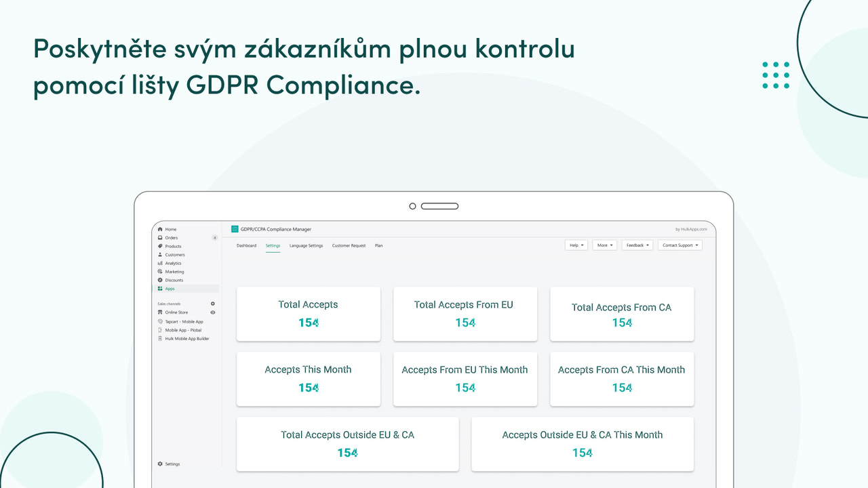The height and width of the screenshot is (488, 868).
Task: Open Tapcart - Mobile App channel
Action: coord(184,321)
